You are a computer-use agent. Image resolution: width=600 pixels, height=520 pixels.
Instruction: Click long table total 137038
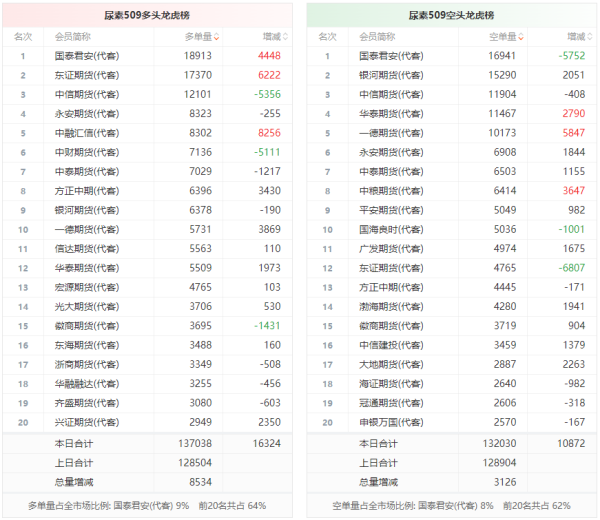pos(195,443)
